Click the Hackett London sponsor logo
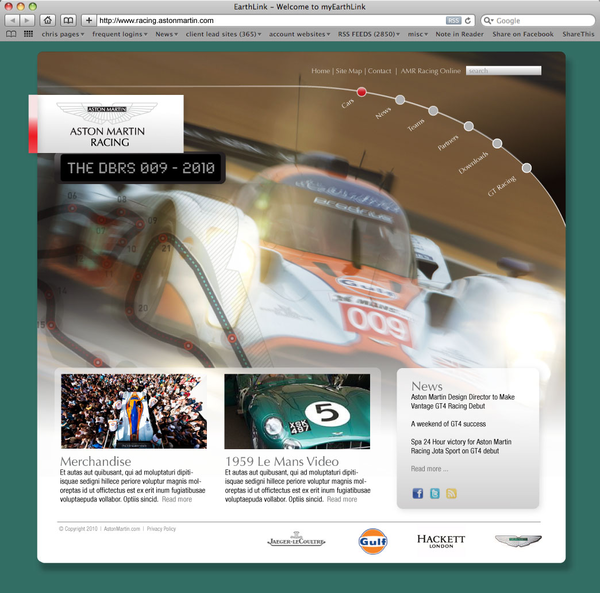 click(441, 541)
